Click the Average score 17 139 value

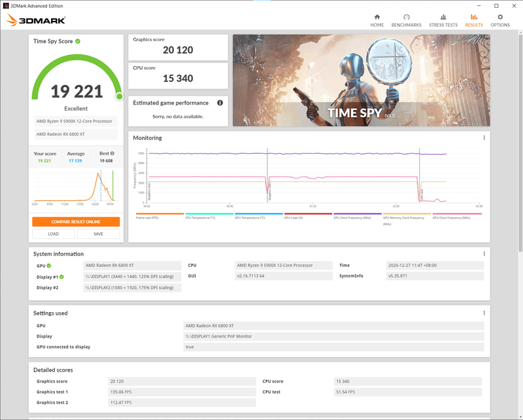[75, 160]
